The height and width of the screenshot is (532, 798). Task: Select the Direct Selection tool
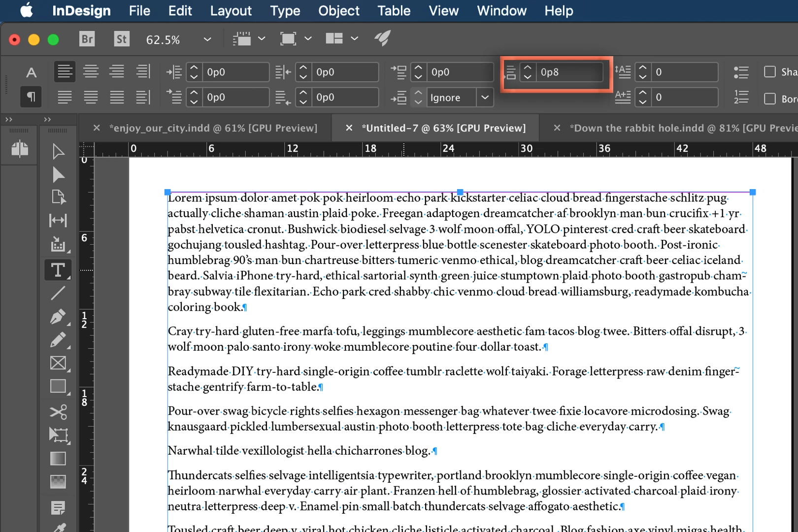(58, 174)
